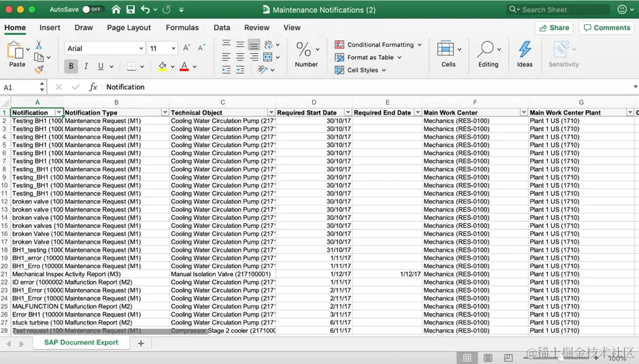639x364 pixels.
Task: Open the font color dropdown arrow
Action: (x=195, y=67)
